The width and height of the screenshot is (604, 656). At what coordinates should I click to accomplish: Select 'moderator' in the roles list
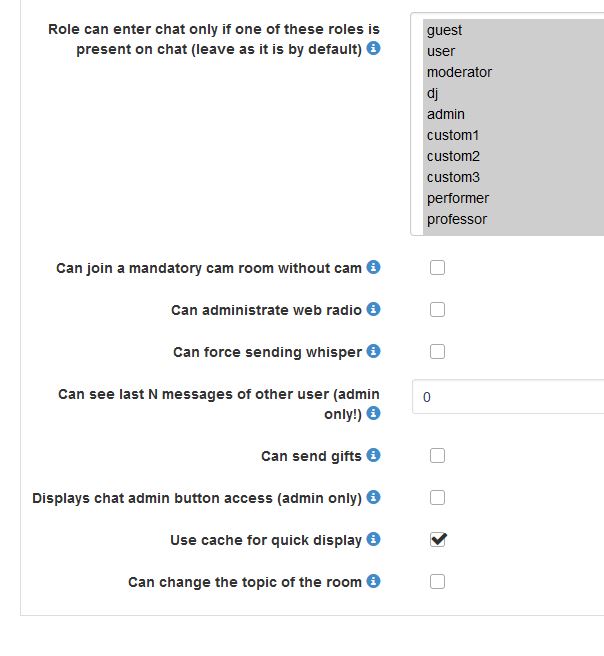[459, 72]
